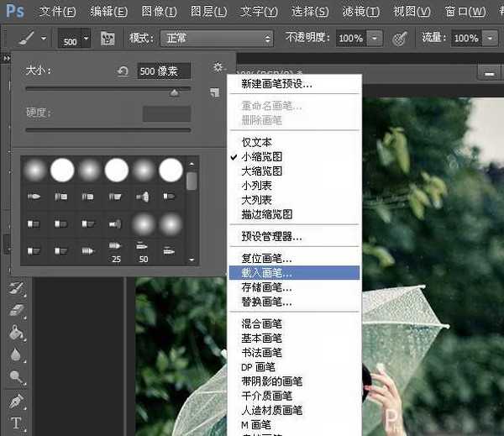This screenshot has width=504, height=436.
Task: Expand the 流量 flow dropdown arrow
Action: (x=490, y=39)
